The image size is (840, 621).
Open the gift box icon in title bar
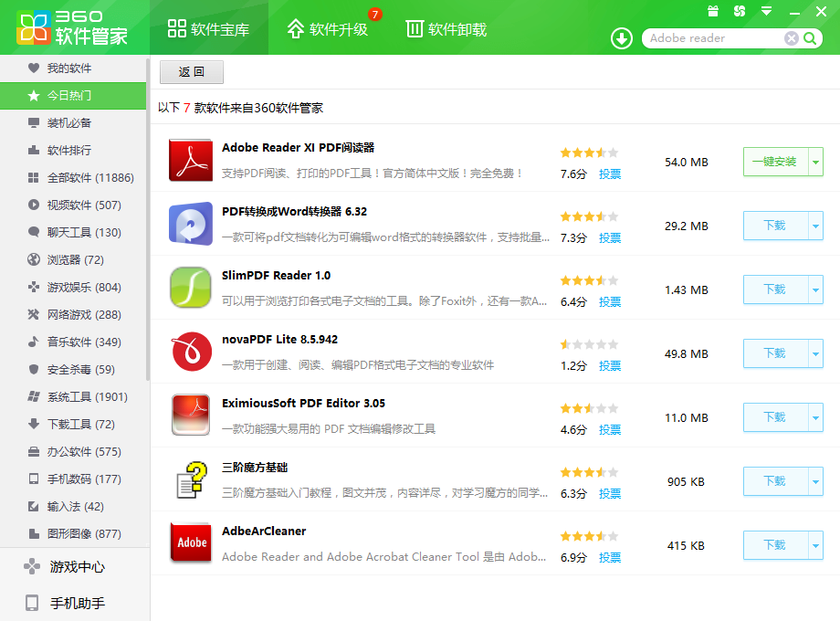click(712, 11)
